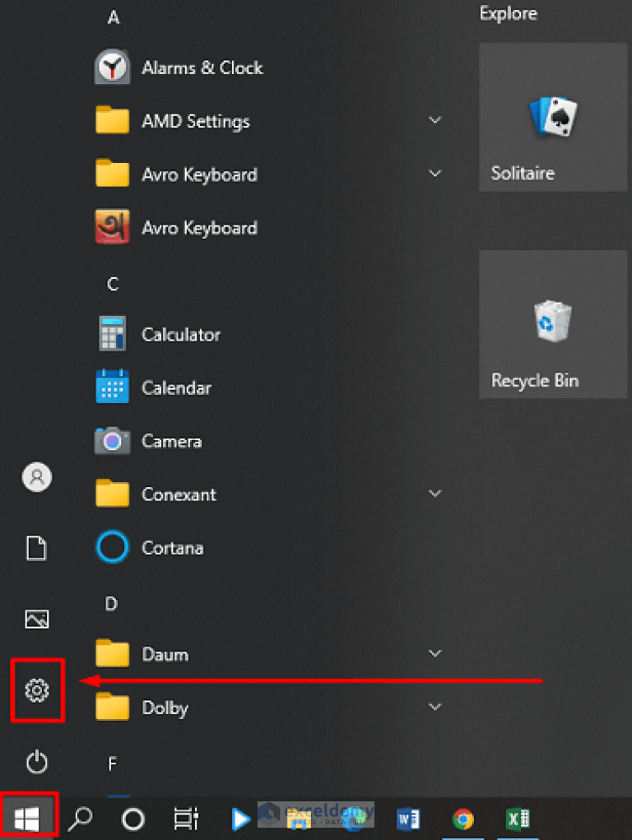The height and width of the screenshot is (840, 632).
Task: Open Google Chrome from the taskbar
Action: coord(463,819)
